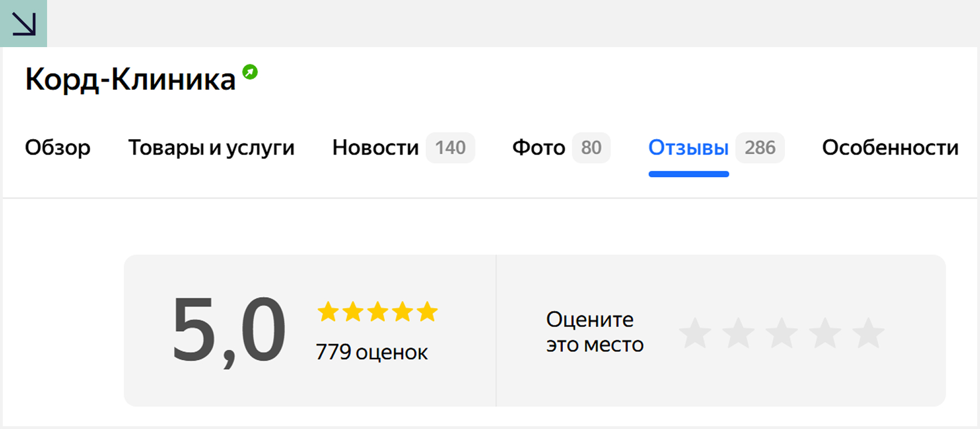Rate this place two stars
The width and height of the screenshot is (980, 429).
coord(738,334)
